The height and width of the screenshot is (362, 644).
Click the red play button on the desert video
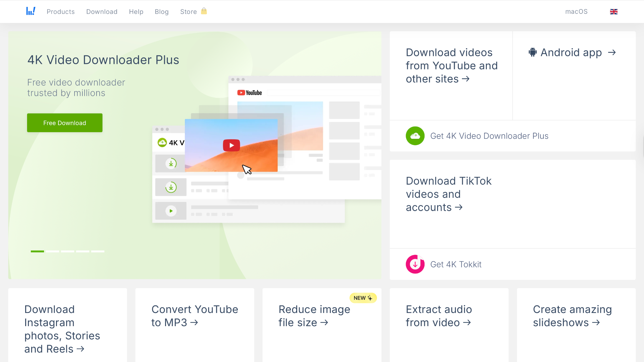[x=231, y=145]
